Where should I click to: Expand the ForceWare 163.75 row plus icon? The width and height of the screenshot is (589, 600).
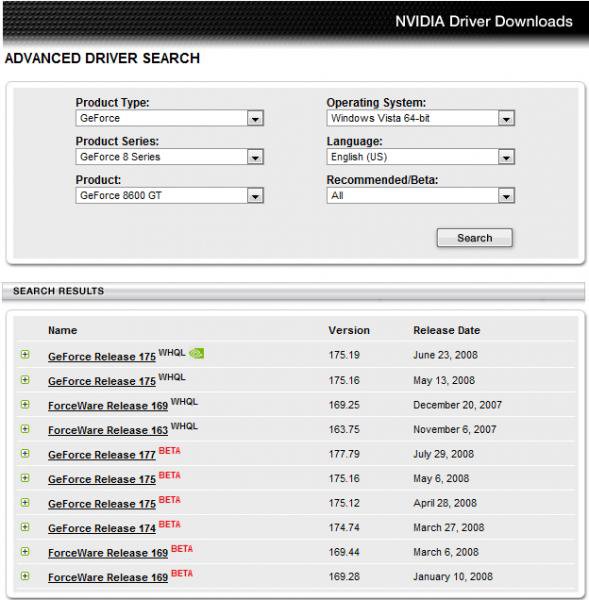click(x=25, y=429)
